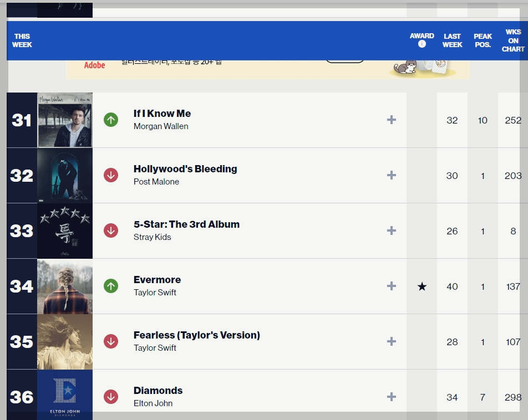The width and height of the screenshot is (528, 420).
Task: Click green up arrow for If I Know Me
Action: tap(111, 120)
